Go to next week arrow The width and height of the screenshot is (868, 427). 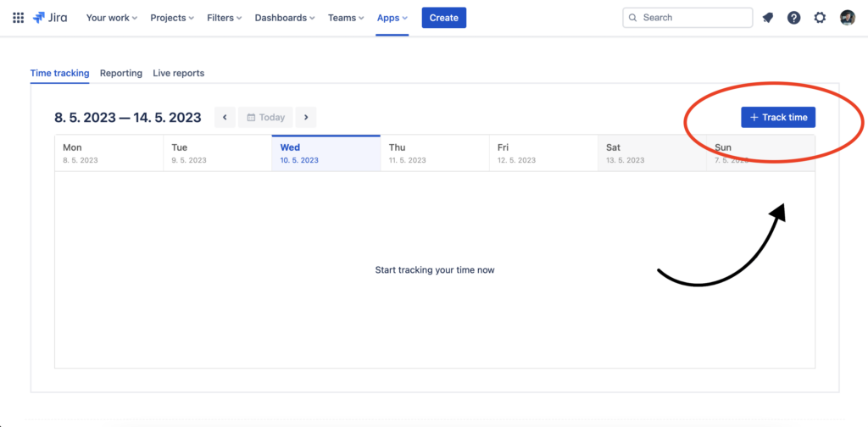(305, 117)
